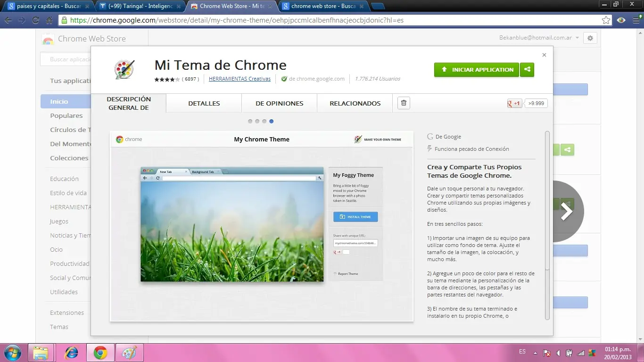Select the second screenshot carousel dot
644x362 pixels.
[257, 121]
